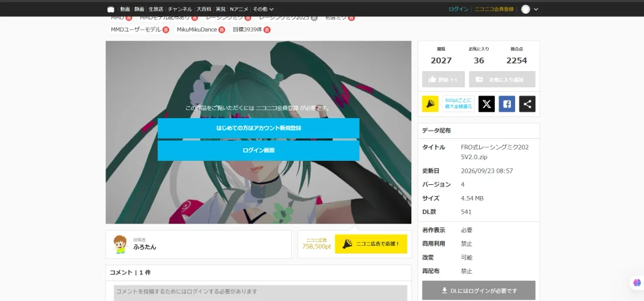Viewport: 644px width, 301px height.
Task: Open the MikuMikuDance tag
Action: point(197,30)
